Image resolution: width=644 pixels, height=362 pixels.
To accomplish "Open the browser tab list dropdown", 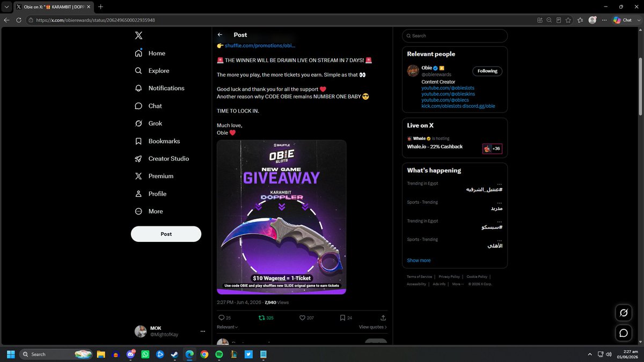I will (5, 6).
